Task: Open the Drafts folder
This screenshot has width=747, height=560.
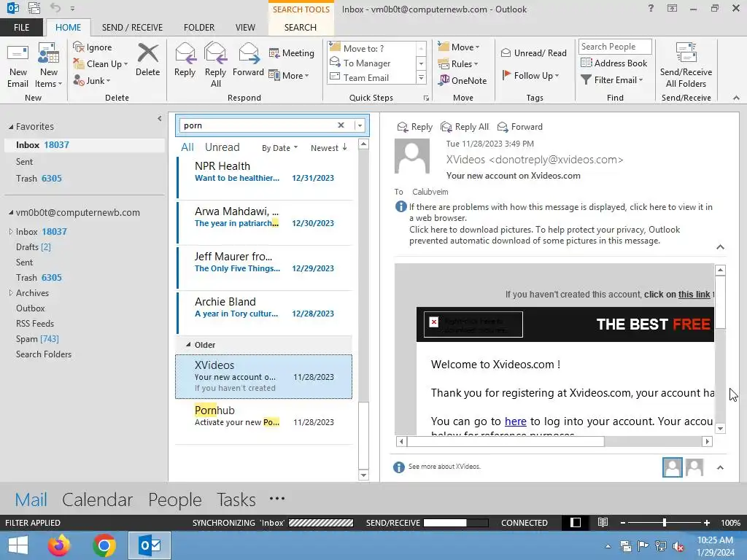Action: pos(34,247)
